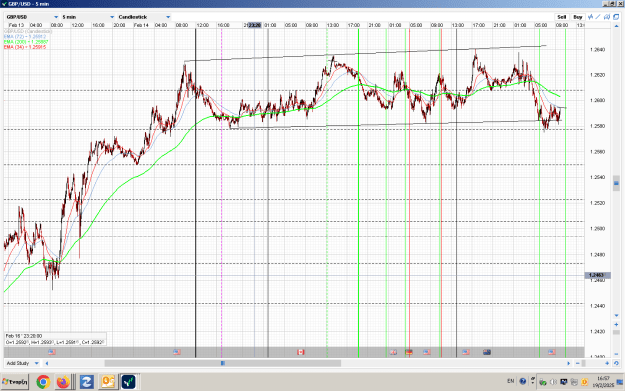Screen dimensions: 625x391
Task: Open Firefox from the taskbar
Action: 63,382
